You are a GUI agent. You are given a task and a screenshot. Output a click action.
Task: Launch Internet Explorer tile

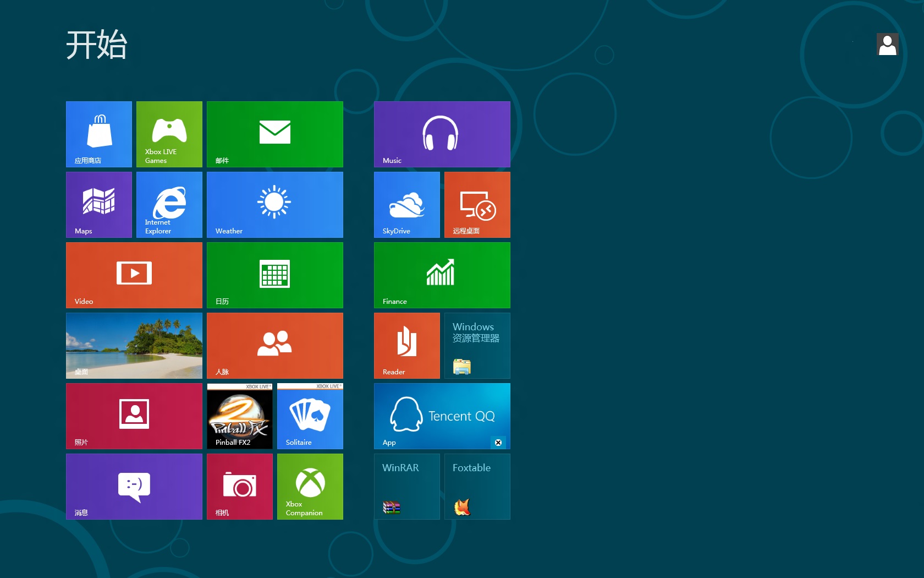click(169, 205)
